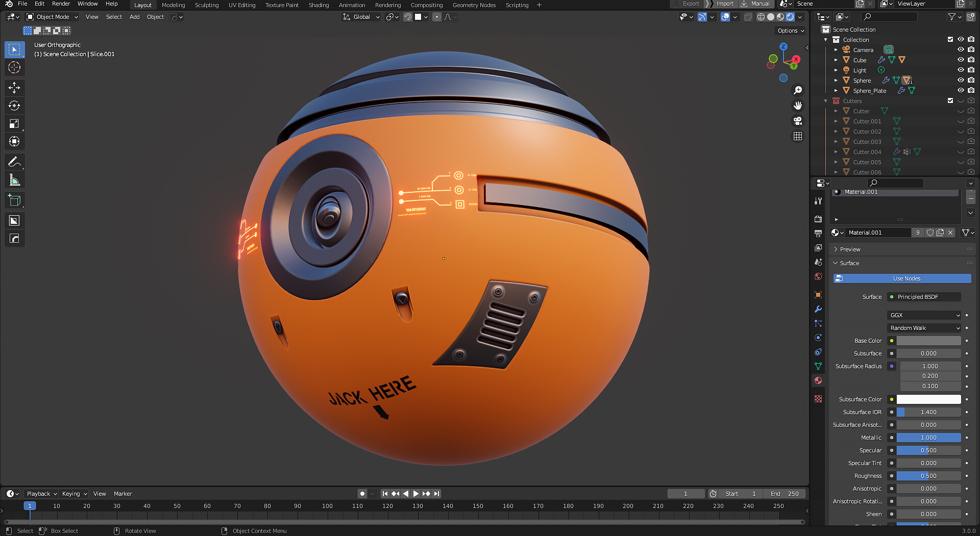The width and height of the screenshot is (980, 536).
Task: Click the Zoom magnifier in the viewport gizmos
Action: (x=798, y=90)
